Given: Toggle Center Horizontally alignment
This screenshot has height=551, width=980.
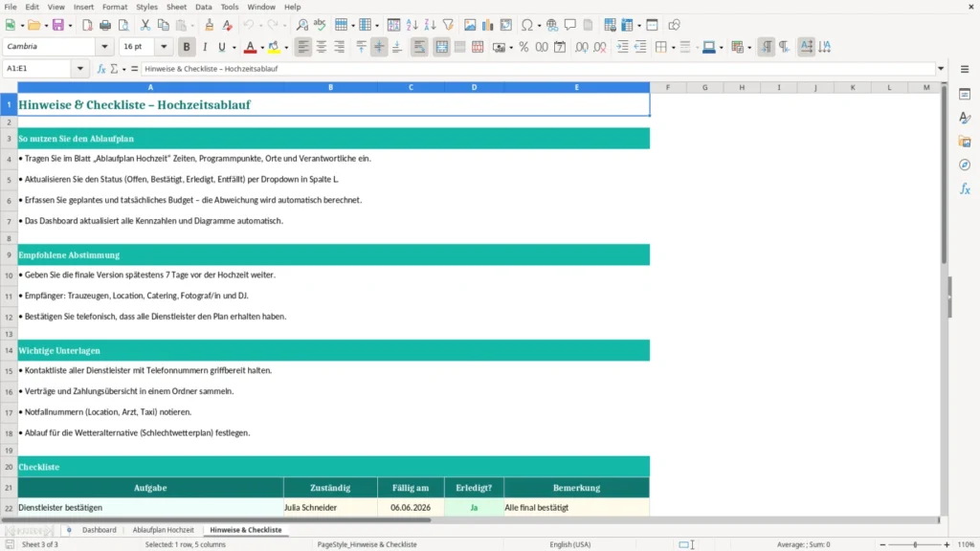Looking at the screenshot, I should pyautogui.click(x=322, y=47).
